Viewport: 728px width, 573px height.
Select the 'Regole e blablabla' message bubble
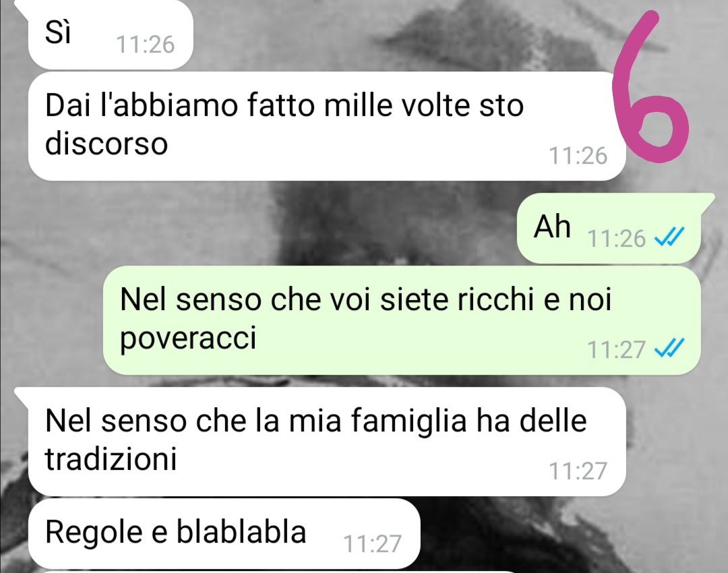224,533
